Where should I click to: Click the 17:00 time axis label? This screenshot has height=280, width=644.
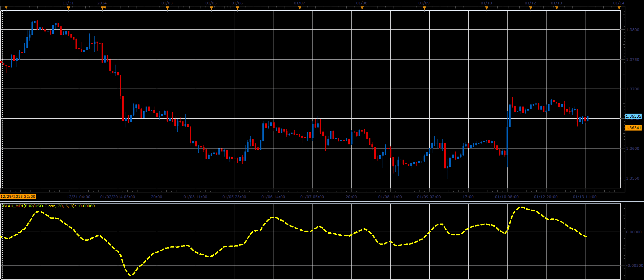(468, 197)
